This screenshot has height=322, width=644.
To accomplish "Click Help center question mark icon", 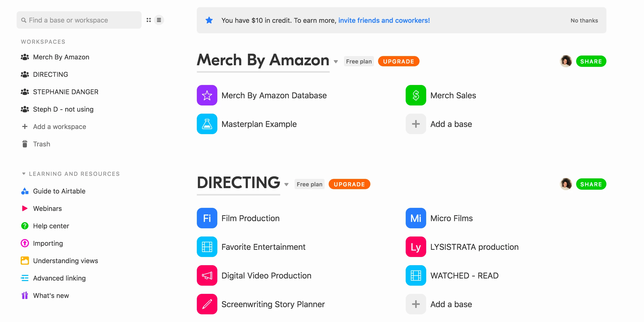I will [25, 226].
